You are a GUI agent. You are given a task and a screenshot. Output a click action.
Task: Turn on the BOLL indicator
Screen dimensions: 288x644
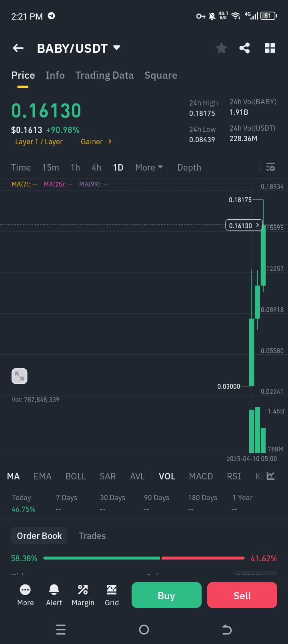[76, 476]
